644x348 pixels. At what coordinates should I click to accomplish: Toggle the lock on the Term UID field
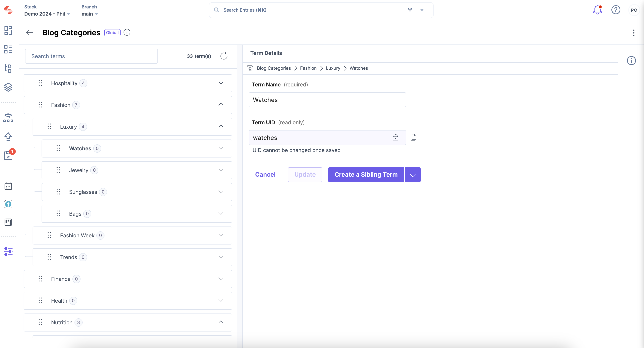396,137
